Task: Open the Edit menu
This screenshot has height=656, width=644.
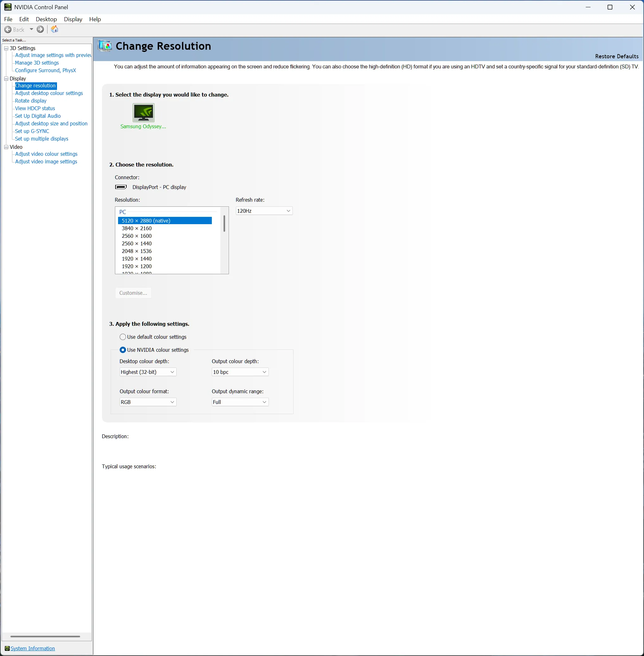Action: [x=24, y=19]
